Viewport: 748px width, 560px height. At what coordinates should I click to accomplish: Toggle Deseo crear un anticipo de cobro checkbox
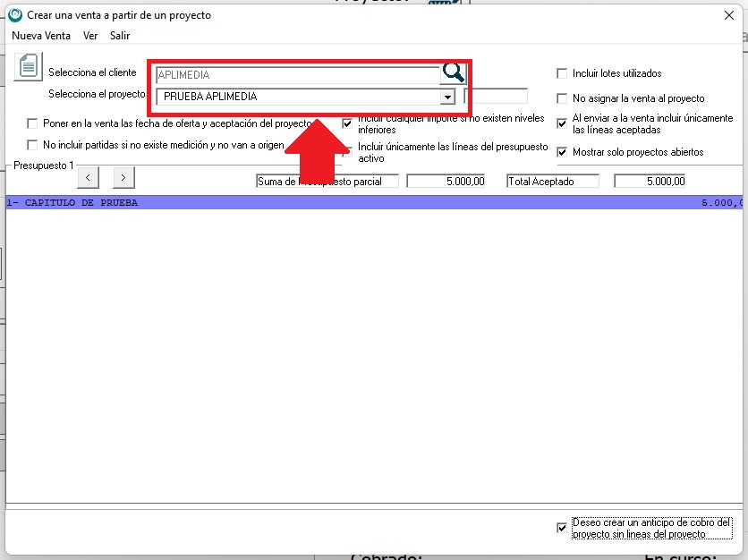tap(562, 528)
